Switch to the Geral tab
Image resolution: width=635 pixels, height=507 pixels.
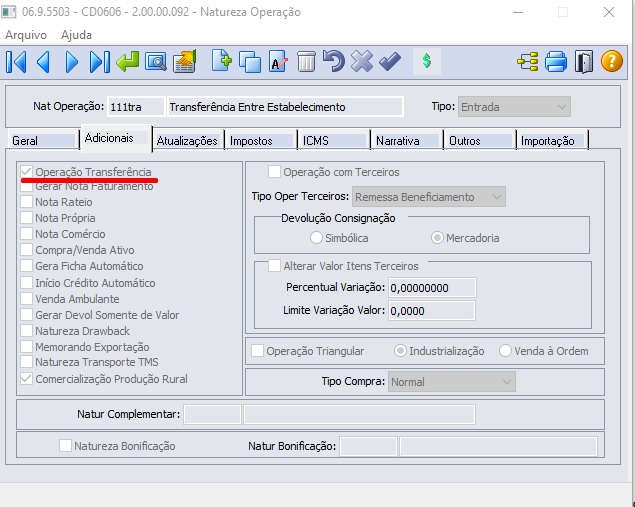point(43,141)
